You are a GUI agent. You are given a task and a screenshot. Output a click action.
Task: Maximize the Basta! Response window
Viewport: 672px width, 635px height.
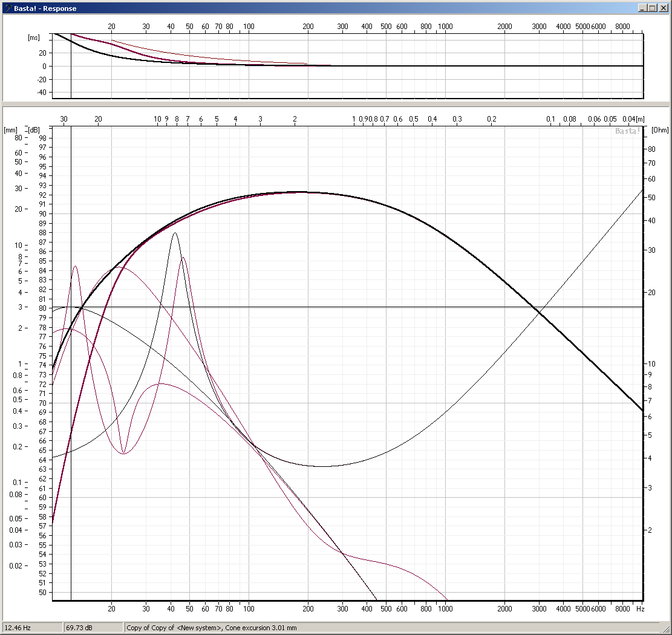click(652, 8)
